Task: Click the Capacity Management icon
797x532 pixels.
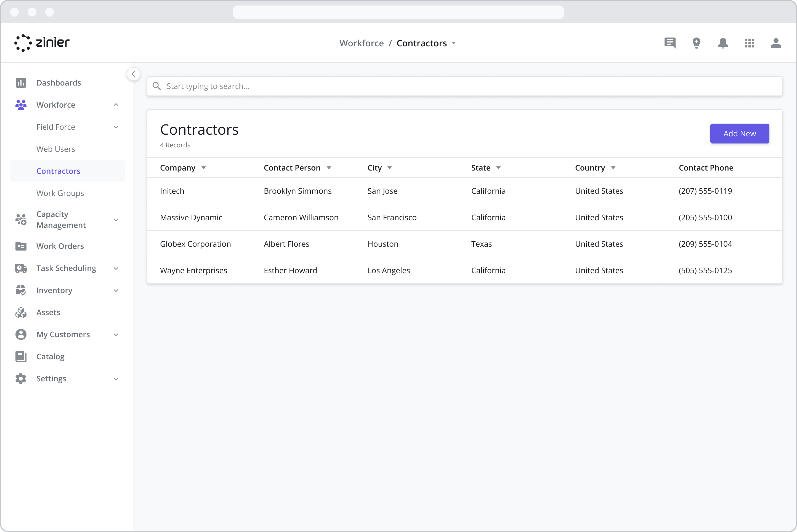Action: coord(21,220)
